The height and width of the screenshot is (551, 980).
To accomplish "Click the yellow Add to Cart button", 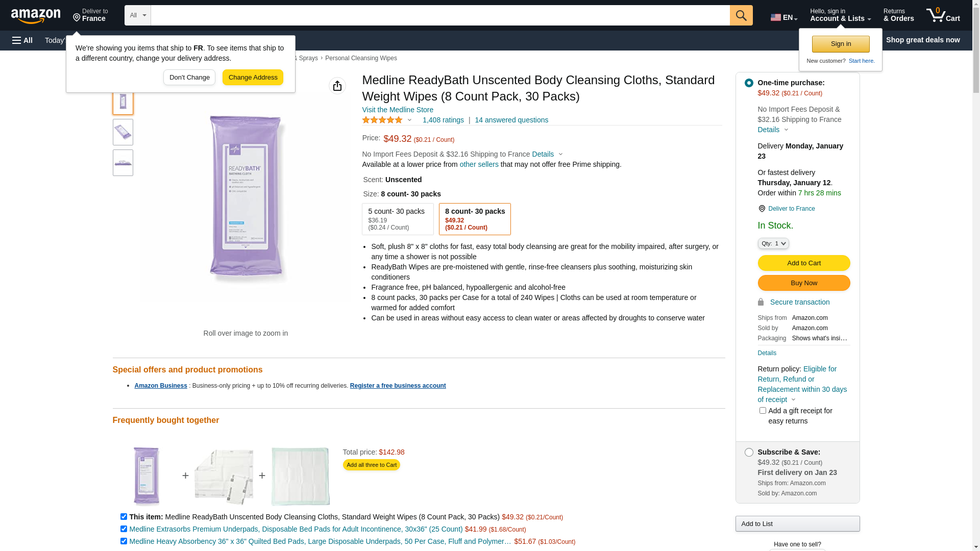I will click(804, 263).
